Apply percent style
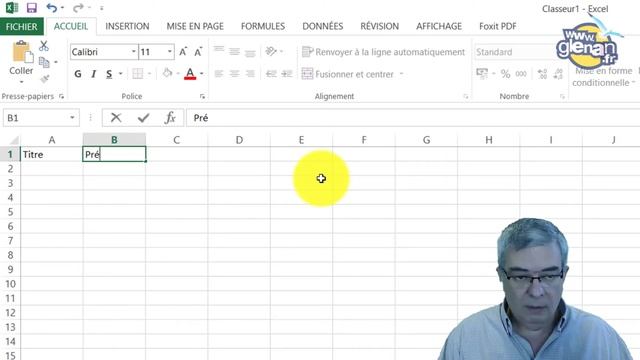The width and height of the screenshot is (640, 360). click(x=505, y=73)
